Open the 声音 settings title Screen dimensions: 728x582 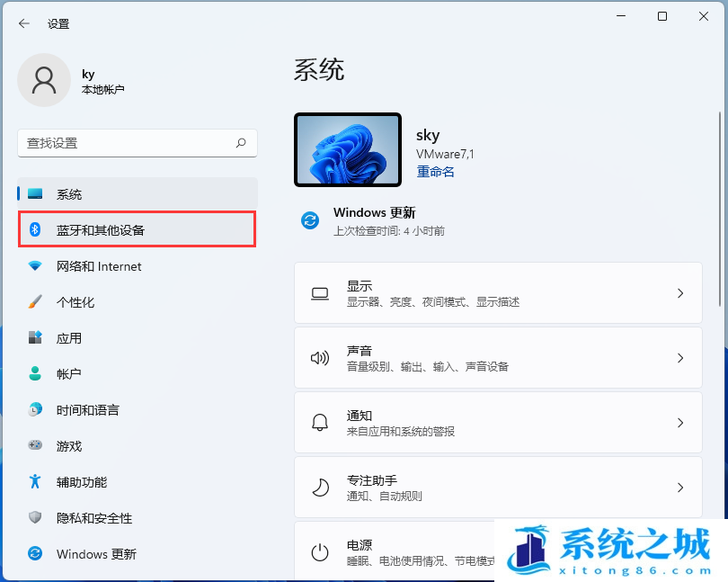pos(360,351)
